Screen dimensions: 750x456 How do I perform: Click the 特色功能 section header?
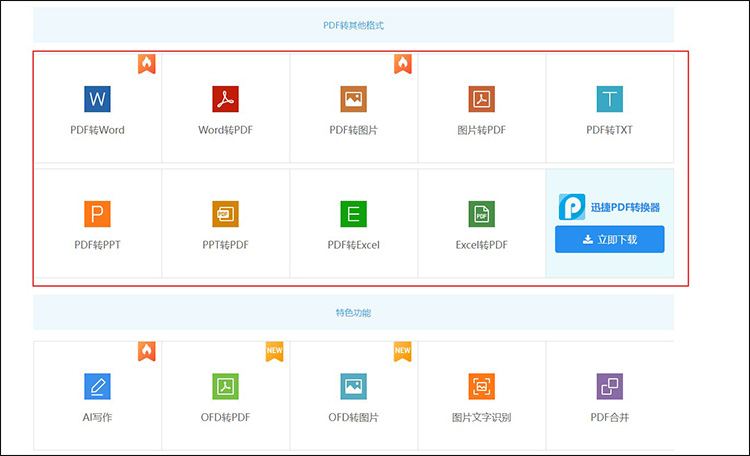353,313
